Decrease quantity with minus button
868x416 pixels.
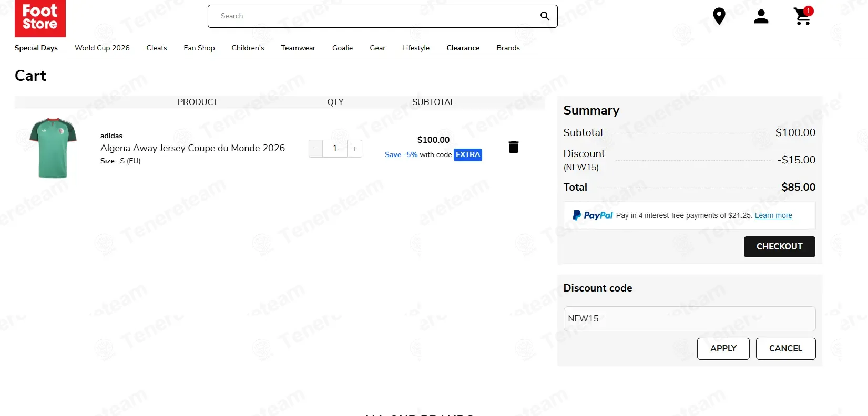coord(315,149)
